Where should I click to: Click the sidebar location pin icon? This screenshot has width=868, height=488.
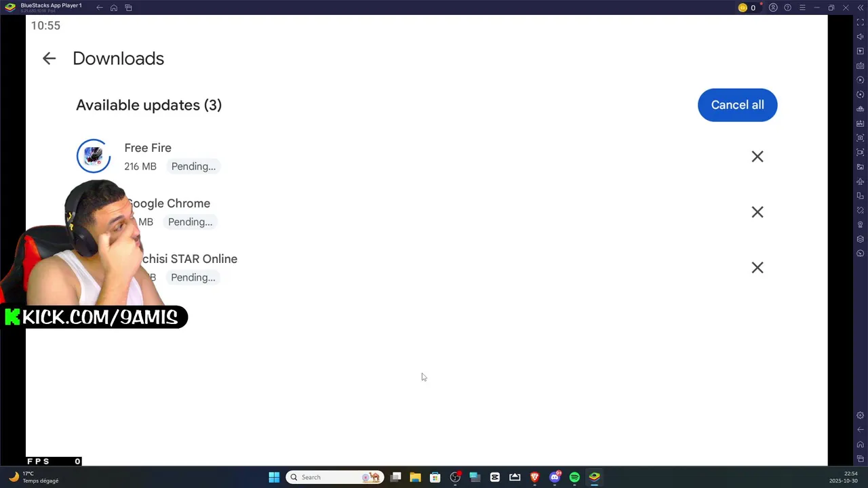coord(861,225)
